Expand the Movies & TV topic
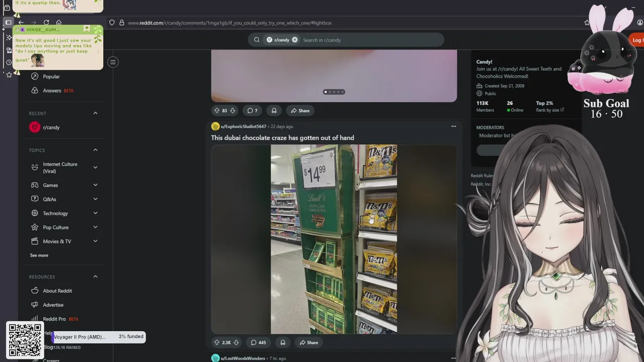 tap(95, 241)
